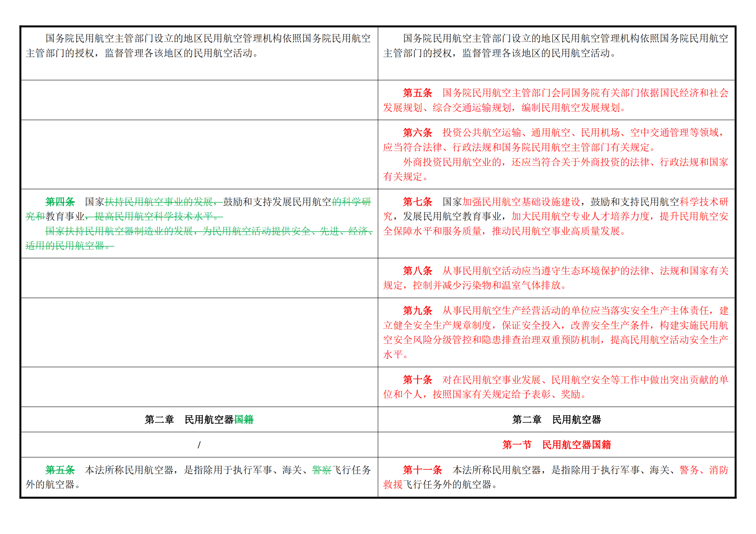Screen dimensions: 756x534
Task: Click the red heading 第十条
Action: point(417,380)
